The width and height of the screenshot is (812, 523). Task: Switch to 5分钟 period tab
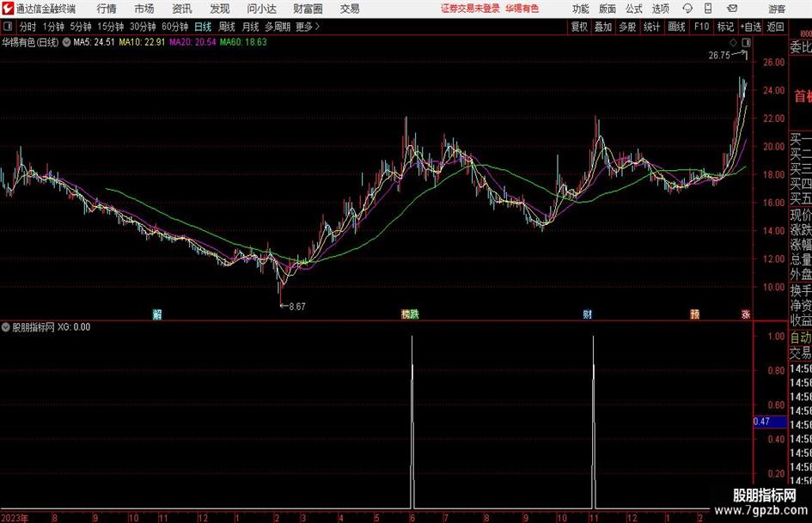click(80, 27)
